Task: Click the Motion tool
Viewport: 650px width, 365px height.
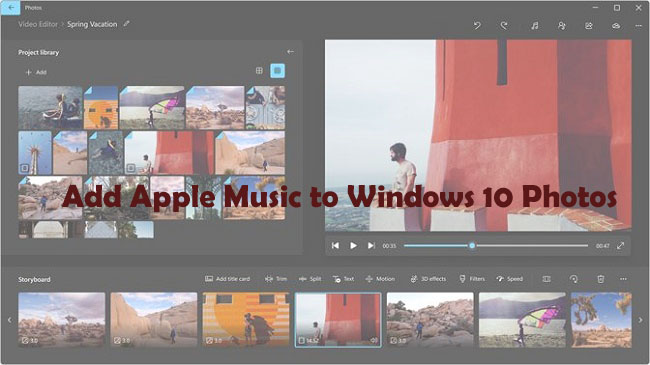Action: click(380, 279)
